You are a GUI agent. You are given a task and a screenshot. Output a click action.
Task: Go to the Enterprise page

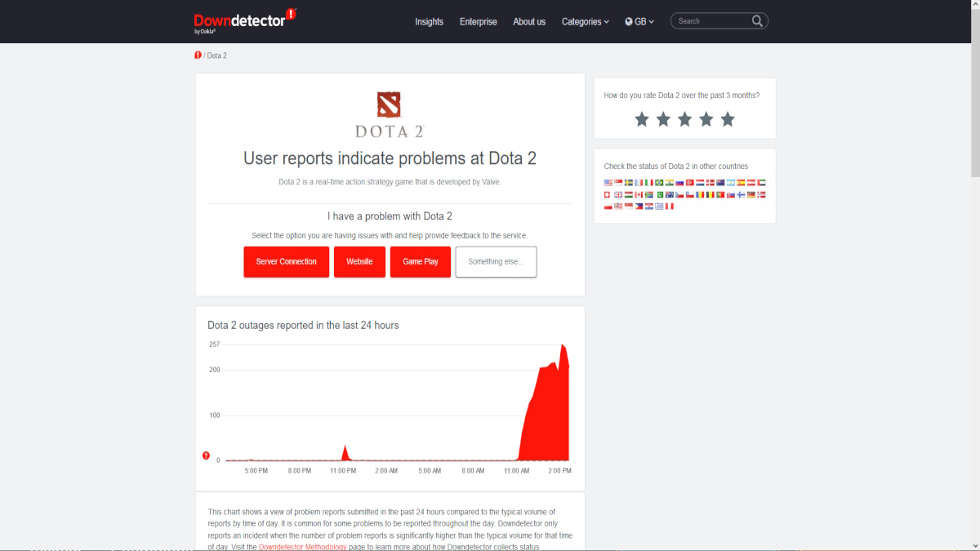[x=478, y=22]
